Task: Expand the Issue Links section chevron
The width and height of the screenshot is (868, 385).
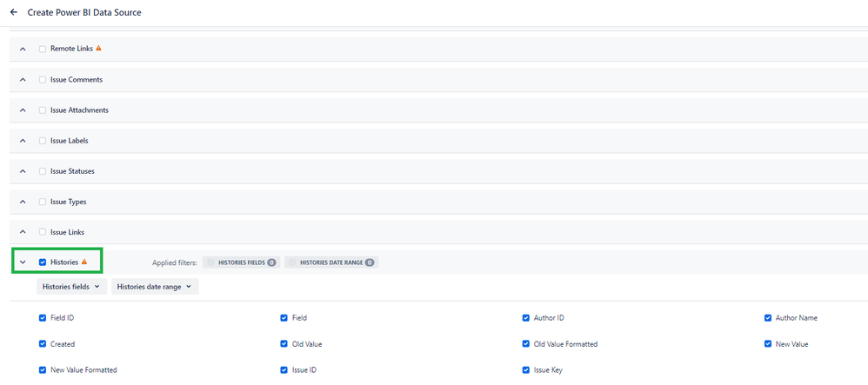Action: point(23,232)
